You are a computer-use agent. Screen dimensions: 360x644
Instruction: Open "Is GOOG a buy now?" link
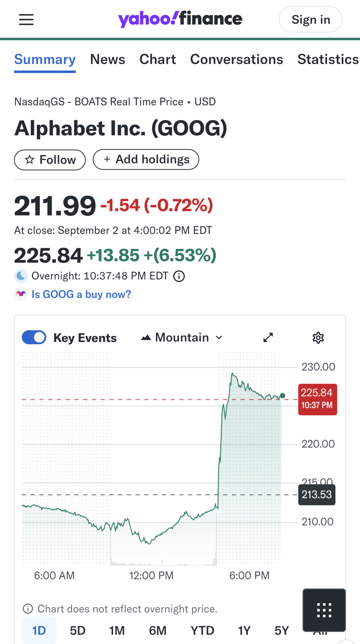point(81,294)
